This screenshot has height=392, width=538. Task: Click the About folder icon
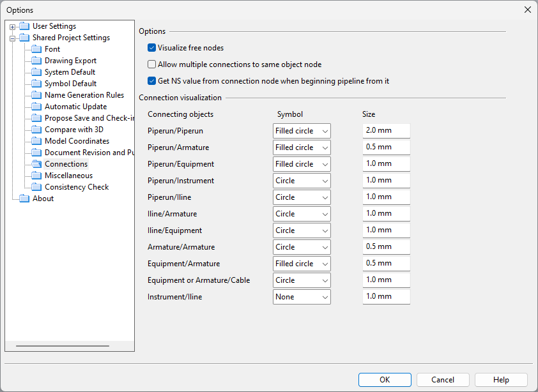click(24, 199)
